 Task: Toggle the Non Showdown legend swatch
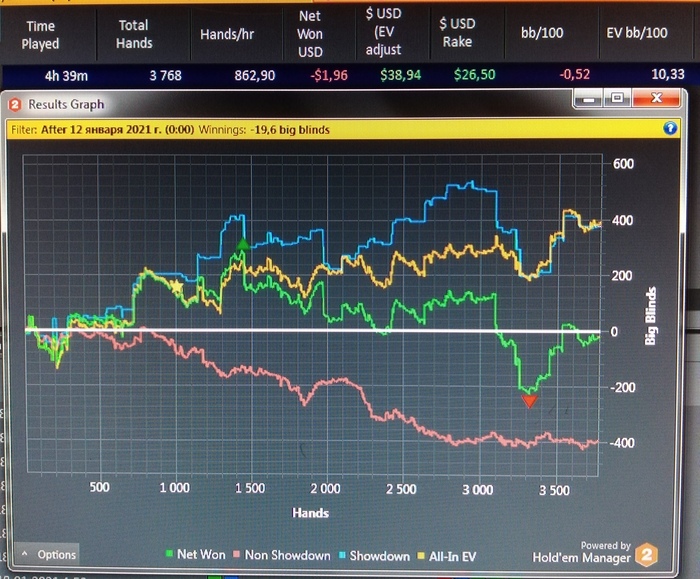point(237,555)
